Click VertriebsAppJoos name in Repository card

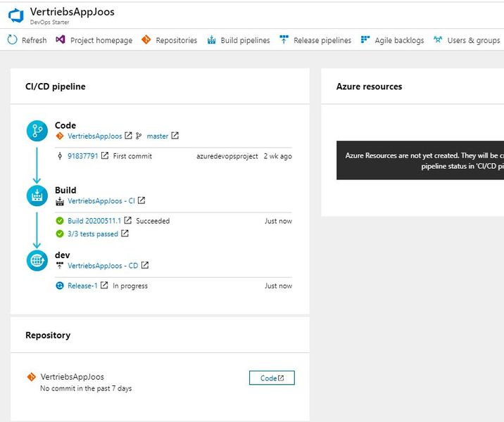[73, 377]
